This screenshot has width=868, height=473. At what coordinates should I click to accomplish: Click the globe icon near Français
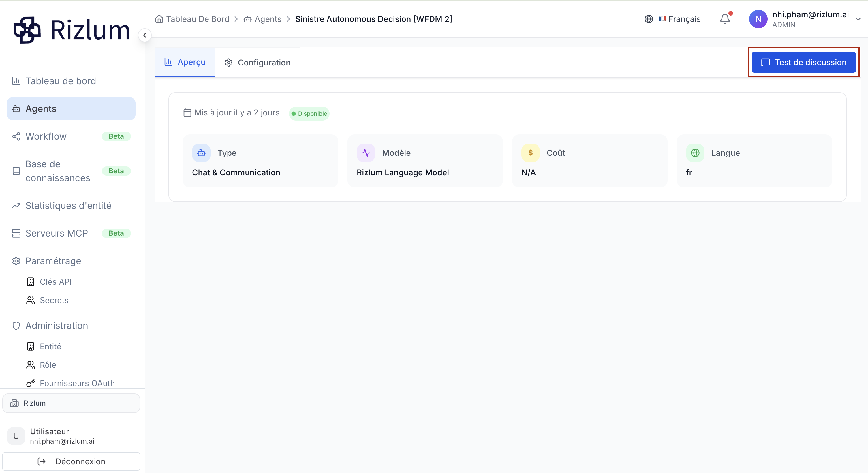649,19
